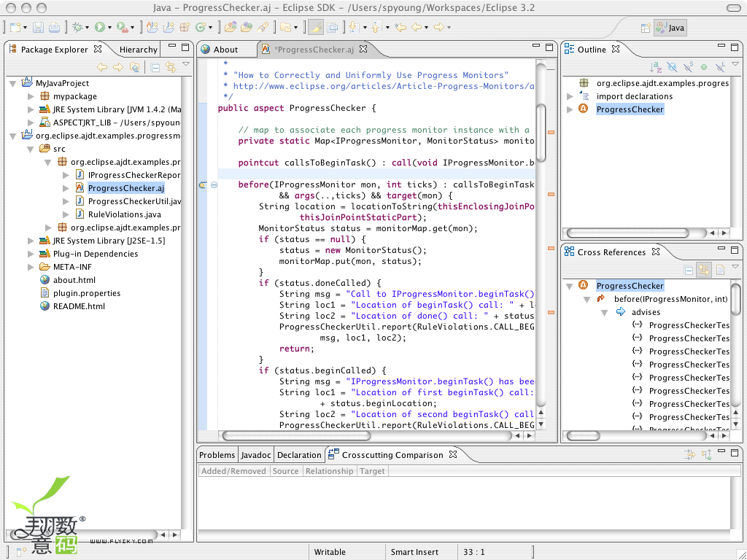Collapse the src folder node
The height and width of the screenshot is (560, 747).
point(31,149)
